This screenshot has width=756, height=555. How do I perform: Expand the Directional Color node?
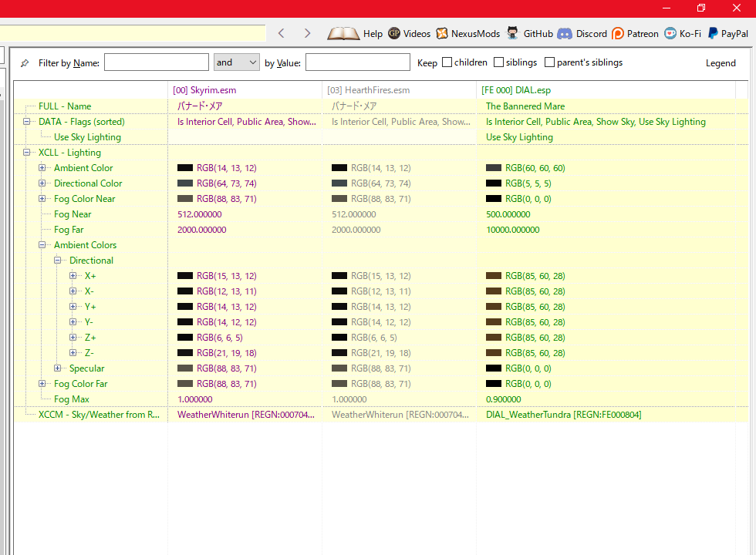coord(42,183)
